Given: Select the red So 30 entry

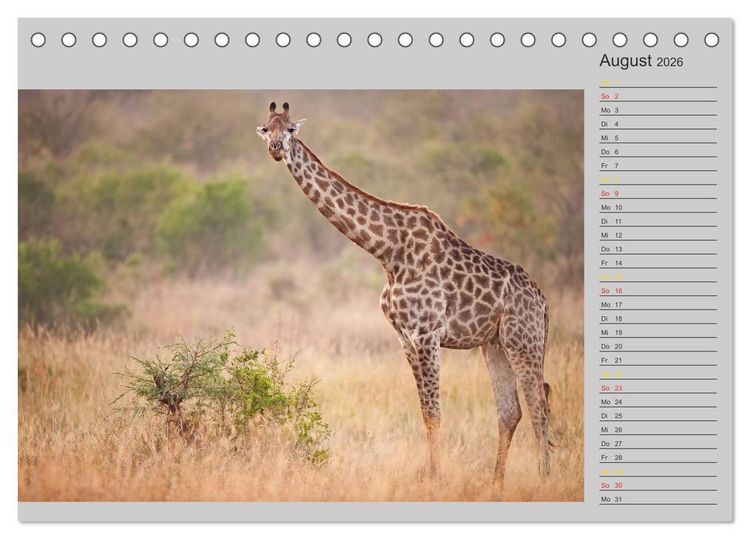Looking at the screenshot, I should tap(658, 485).
